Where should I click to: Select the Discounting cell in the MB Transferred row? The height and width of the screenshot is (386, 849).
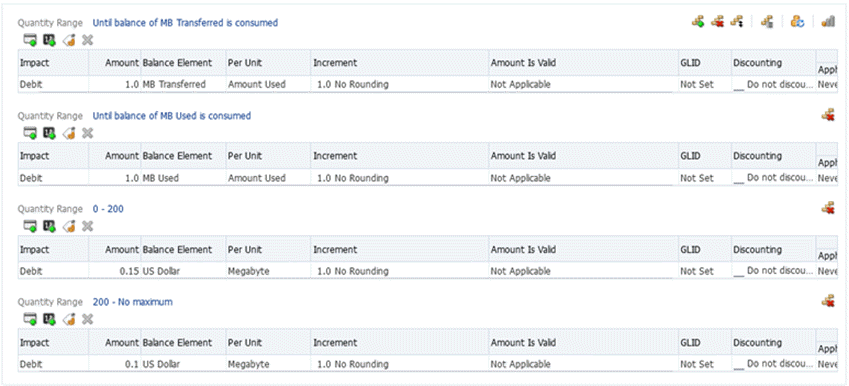(773, 84)
